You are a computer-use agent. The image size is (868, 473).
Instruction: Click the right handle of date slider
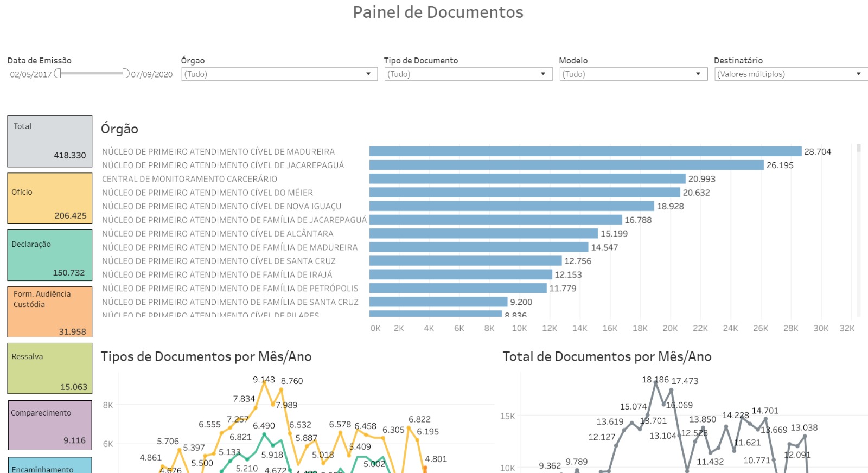(126, 73)
